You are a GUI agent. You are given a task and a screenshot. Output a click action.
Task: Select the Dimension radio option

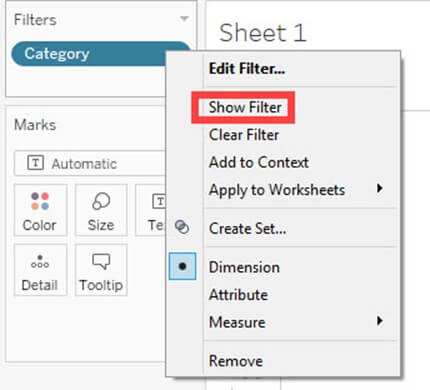pyautogui.click(x=182, y=266)
